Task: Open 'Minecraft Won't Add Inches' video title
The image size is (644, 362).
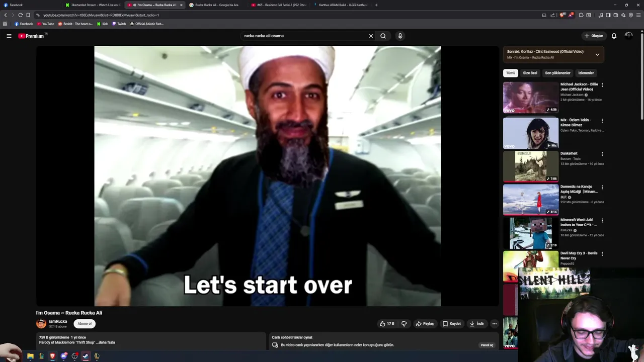Action: click(x=578, y=222)
